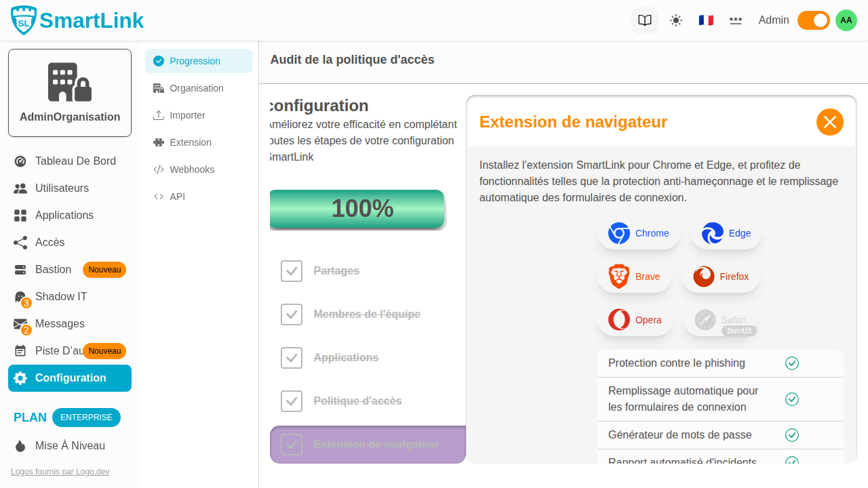Open the documentation book icon
This screenshot has width=868, height=488.
coord(644,20)
